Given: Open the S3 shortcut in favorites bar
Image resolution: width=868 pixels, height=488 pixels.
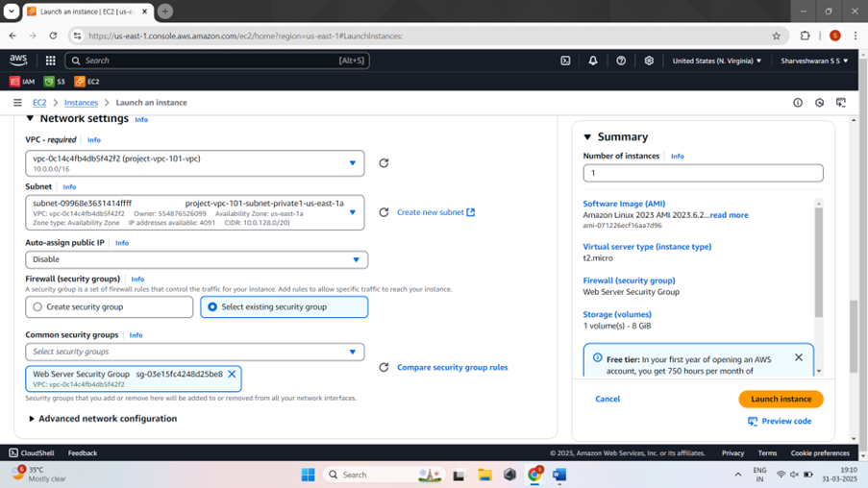Looking at the screenshot, I should pos(54,82).
